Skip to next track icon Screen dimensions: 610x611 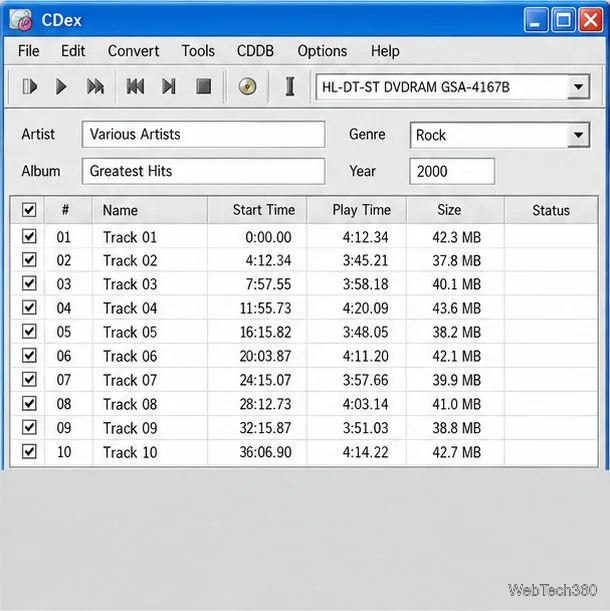(x=168, y=87)
